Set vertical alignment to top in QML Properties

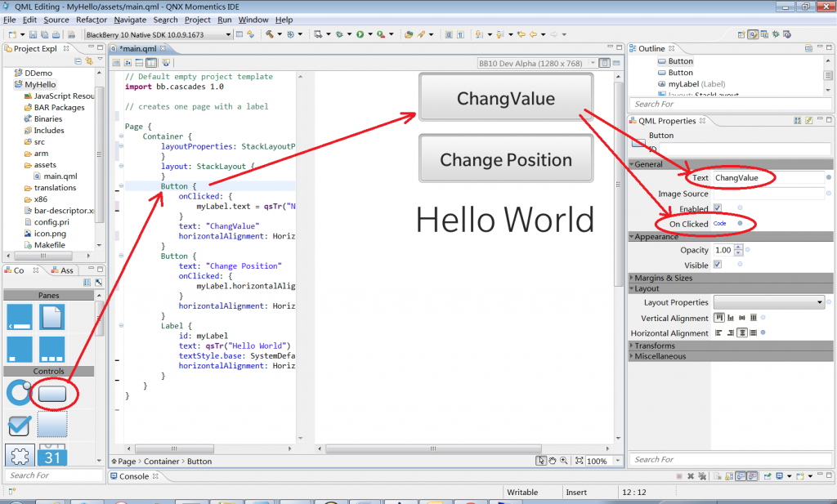pos(719,318)
